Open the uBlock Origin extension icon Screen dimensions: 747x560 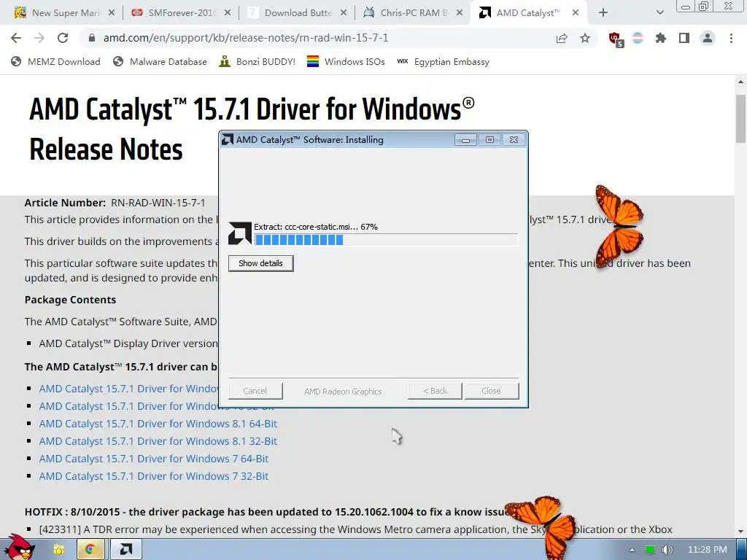coord(616,39)
